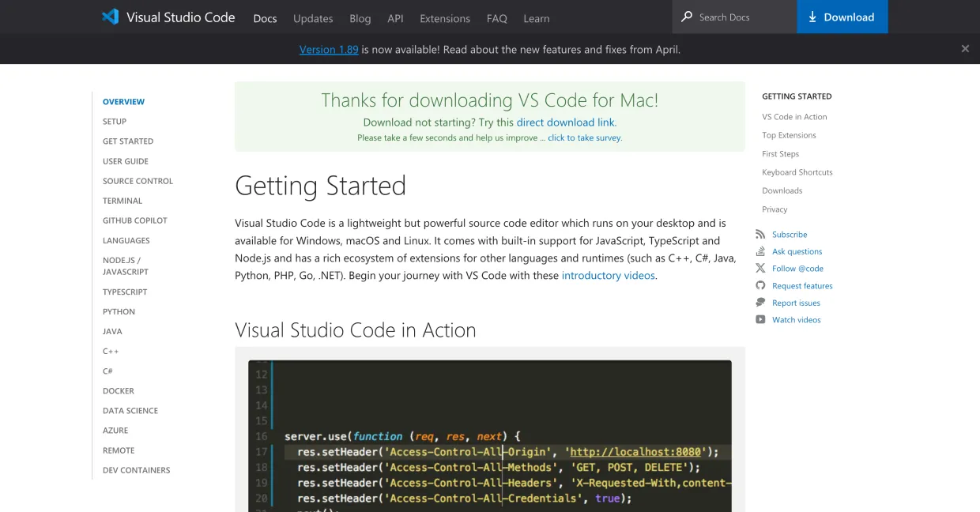Click the Request features link text

pos(802,286)
